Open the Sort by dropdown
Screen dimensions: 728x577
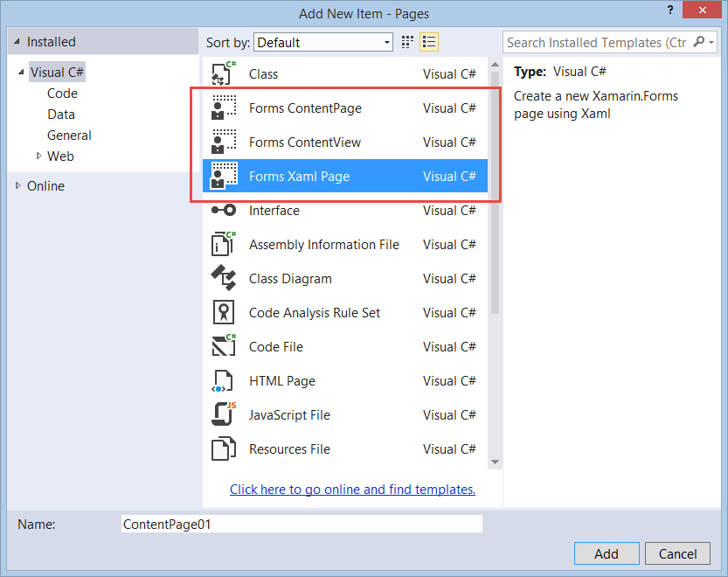[x=387, y=41]
